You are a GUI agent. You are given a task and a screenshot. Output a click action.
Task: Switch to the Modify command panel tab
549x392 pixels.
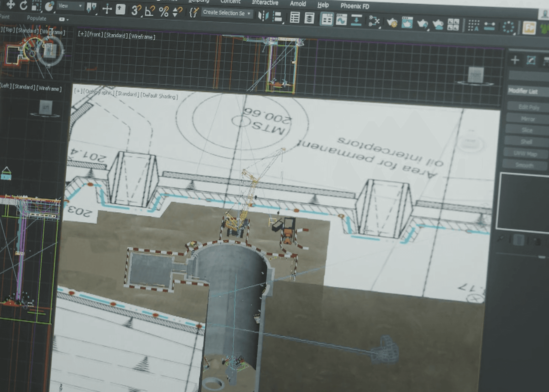[531, 60]
